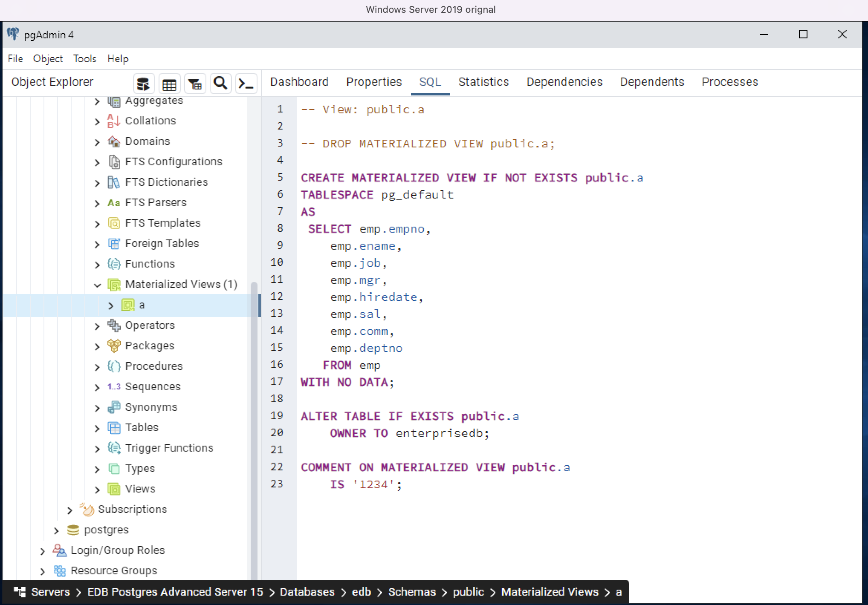The image size is (868, 605).
Task: Click the view data table icon
Action: (169, 84)
